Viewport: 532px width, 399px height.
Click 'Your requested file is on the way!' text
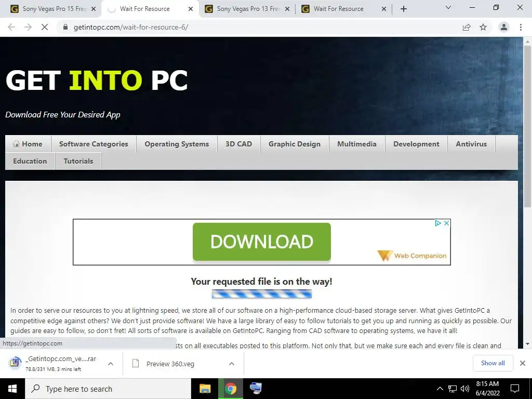[262, 281]
